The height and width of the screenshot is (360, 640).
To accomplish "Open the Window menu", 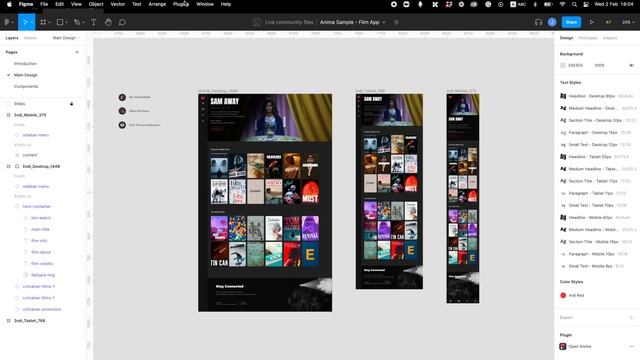I will click(205, 4).
